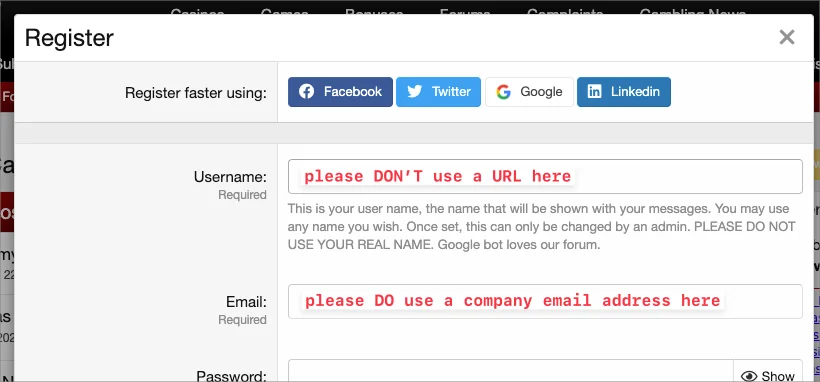Select the Username label

click(230, 177)
